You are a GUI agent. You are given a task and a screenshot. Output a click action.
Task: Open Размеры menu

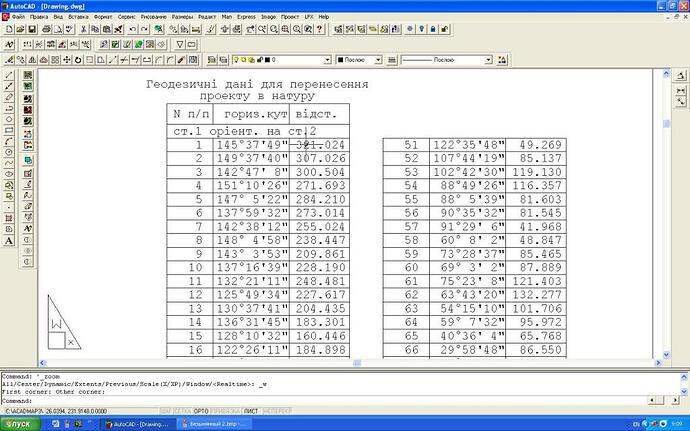coord(182,17)
